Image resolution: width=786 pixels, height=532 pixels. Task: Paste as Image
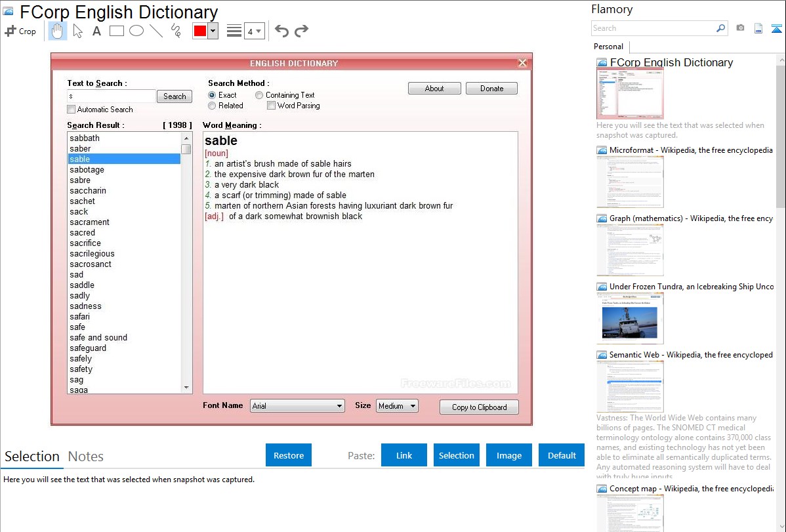(x=509, y=455)
